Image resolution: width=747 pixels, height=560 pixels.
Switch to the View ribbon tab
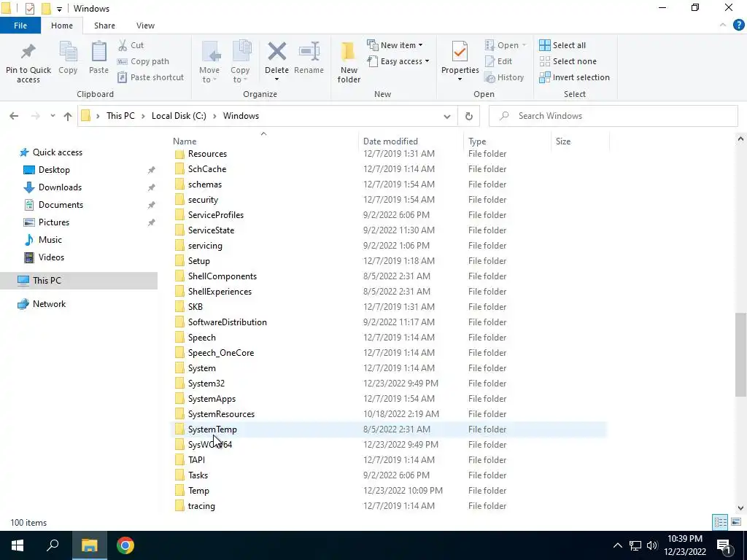coord(145,26)
